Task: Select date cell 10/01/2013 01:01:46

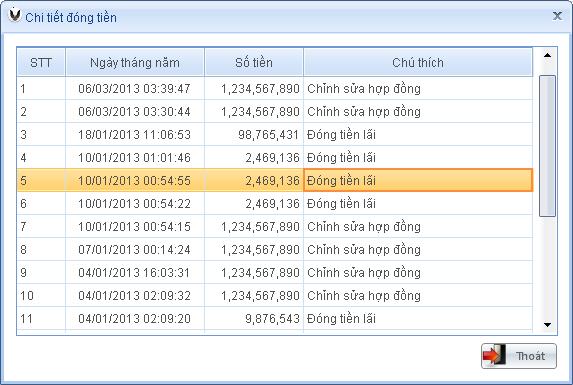Action: [134, 157]
